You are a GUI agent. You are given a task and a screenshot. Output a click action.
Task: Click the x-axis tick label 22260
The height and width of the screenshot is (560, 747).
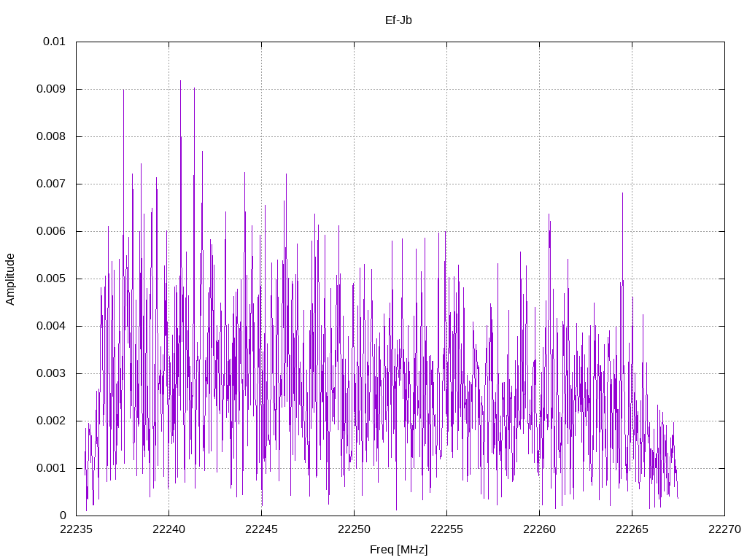(539, 529)
